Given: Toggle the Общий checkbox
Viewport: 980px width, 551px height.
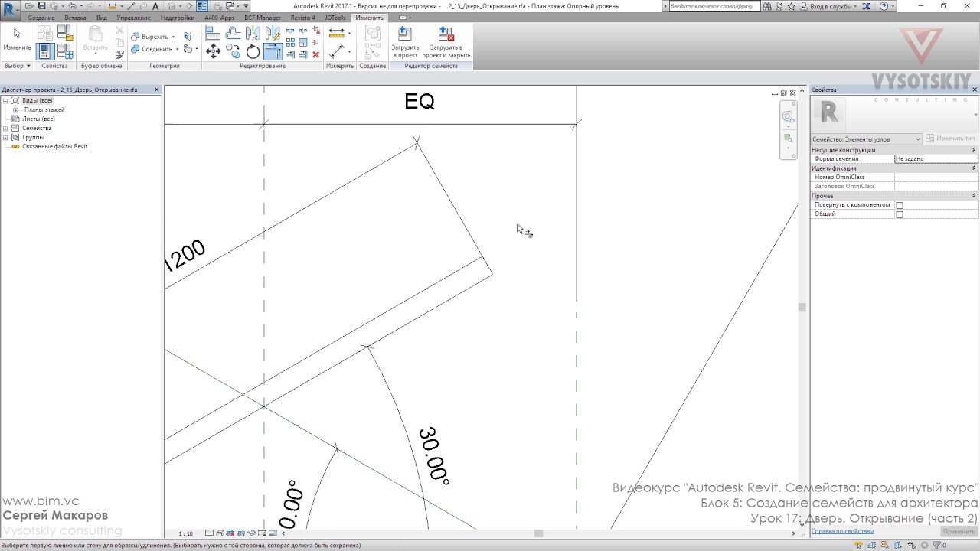Looking at the screenshot, I should [x=900, y=214].
